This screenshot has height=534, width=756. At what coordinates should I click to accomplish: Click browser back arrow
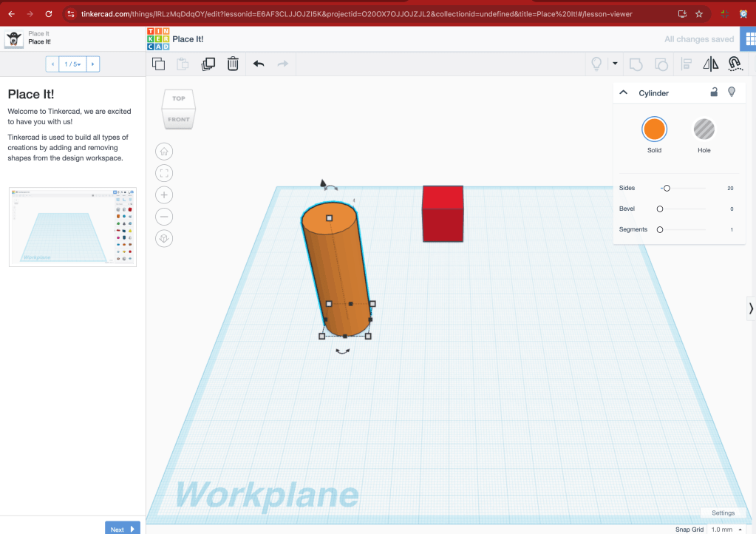pyautogui.click(x=12, y=14)
